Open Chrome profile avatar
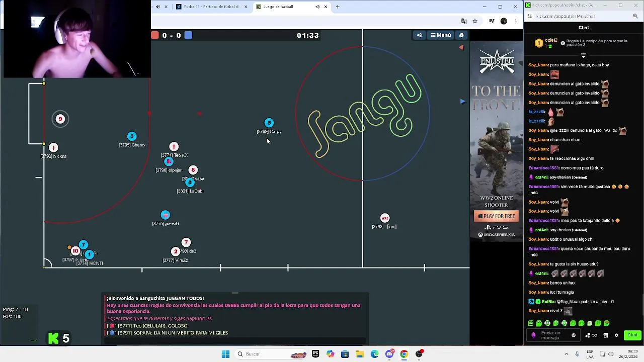The image size is (644, 362). click(x=504, y=21)
